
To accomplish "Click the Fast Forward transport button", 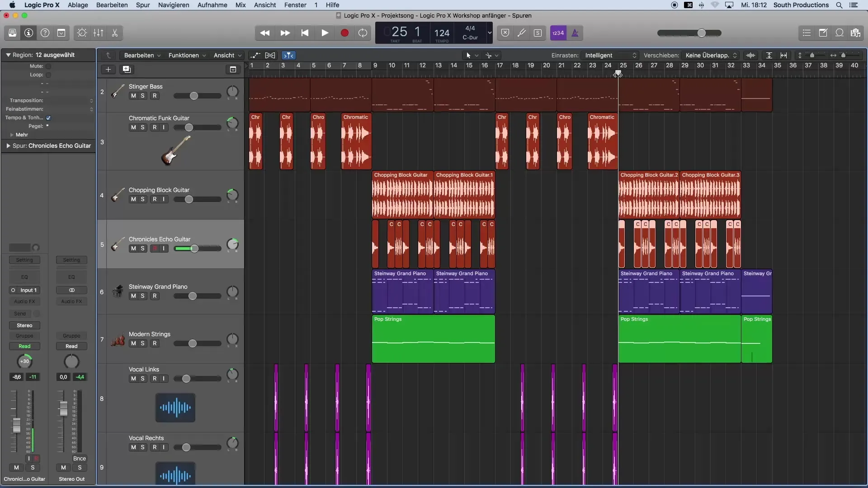I will [285, 33].
